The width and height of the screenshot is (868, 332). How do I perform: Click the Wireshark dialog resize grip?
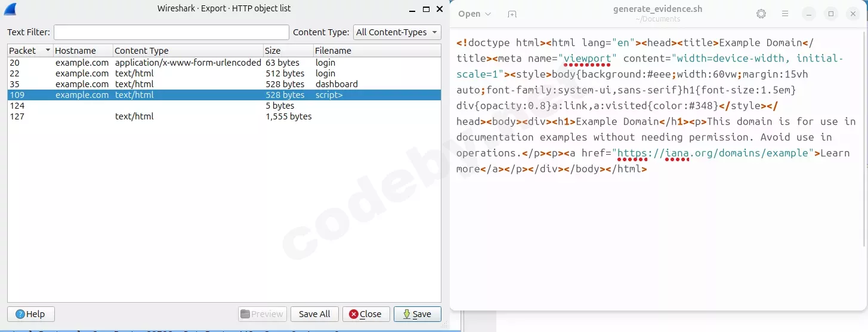click(x=444, y=325)
